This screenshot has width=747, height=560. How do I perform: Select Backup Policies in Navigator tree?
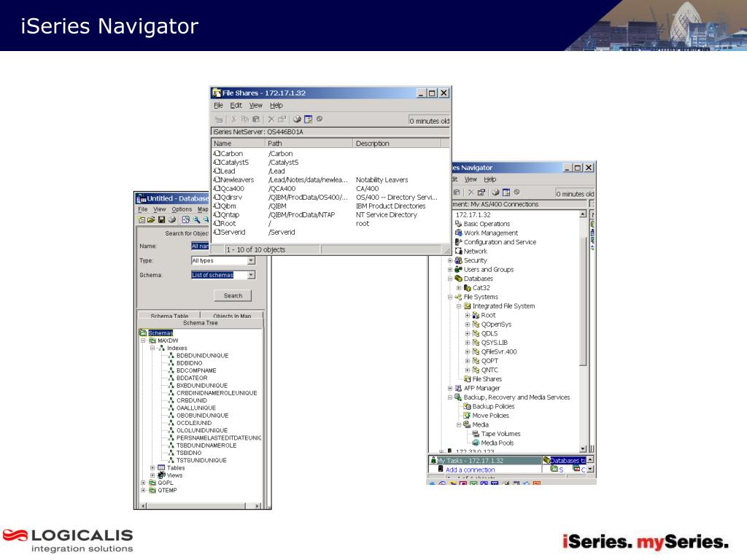pyautogui.click(x=493, y=406)
